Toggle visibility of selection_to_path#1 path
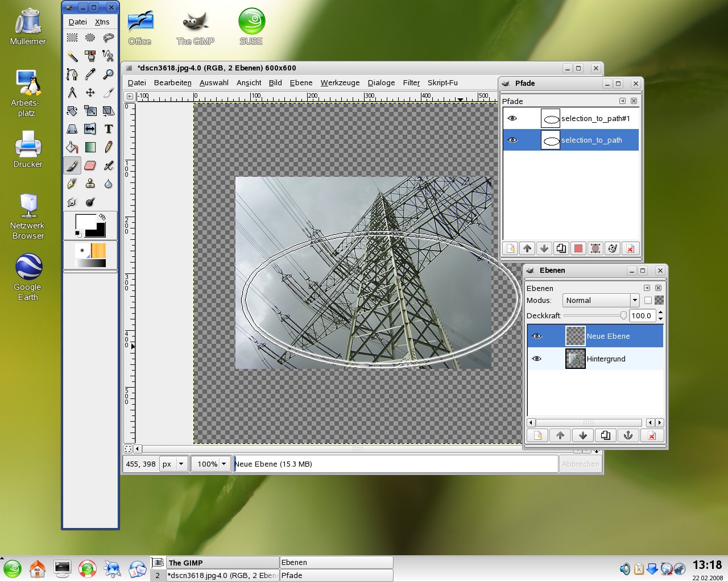Image resolution: width=728 pixels, height=582 pixels. 512,118
